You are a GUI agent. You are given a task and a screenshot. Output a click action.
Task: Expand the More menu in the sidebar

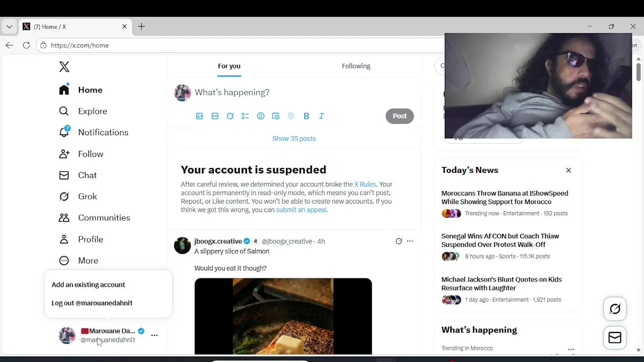[x=78, y=260]
